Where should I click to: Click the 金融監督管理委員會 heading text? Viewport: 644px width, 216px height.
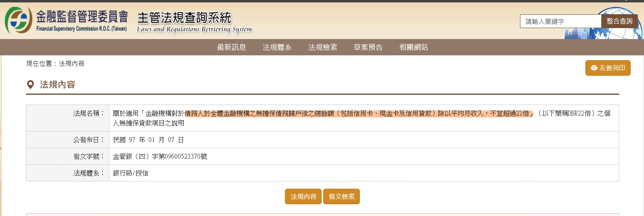[x=82, y=16]
